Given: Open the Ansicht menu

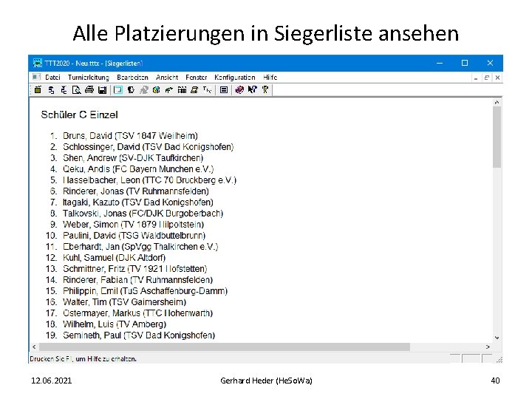Looking at the screenshot, I should coord(167,78).
